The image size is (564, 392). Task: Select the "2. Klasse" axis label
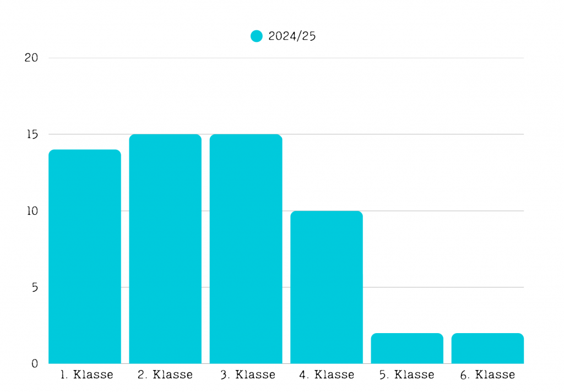[x=165, y=375]
